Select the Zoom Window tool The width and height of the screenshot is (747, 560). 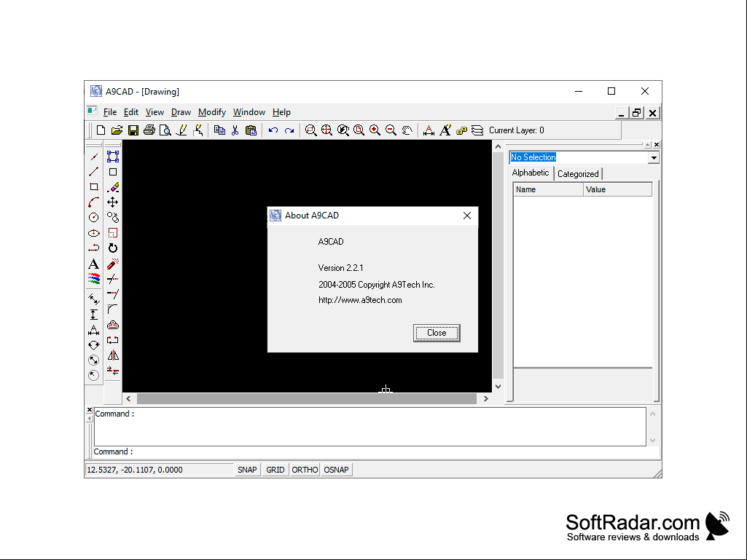[x=310, y=130]
